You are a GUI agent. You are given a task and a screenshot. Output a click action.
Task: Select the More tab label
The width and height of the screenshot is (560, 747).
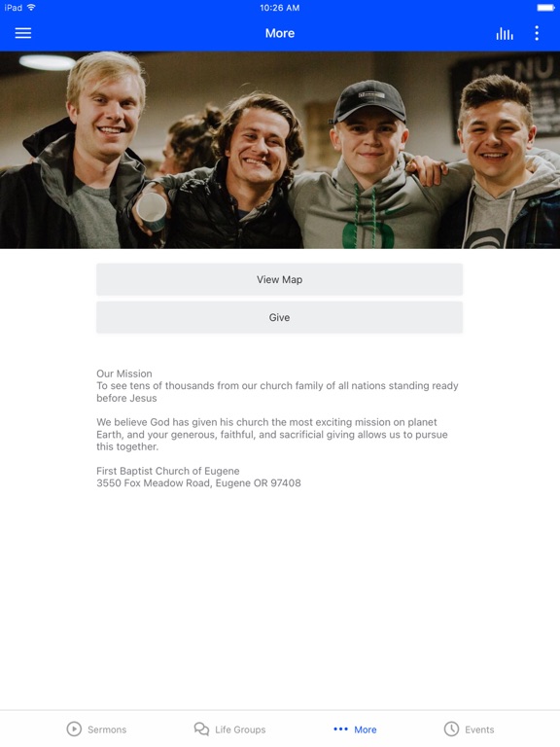tap(366, 729)
